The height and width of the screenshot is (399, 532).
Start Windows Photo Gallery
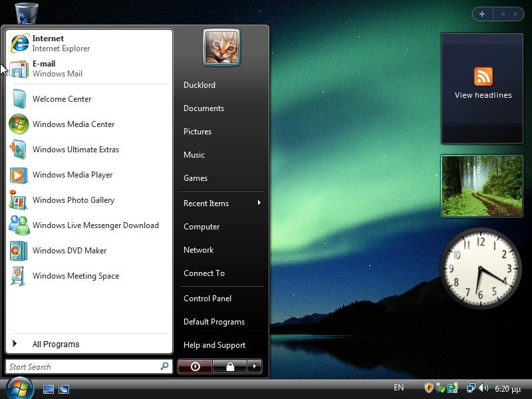coord(73,200)
